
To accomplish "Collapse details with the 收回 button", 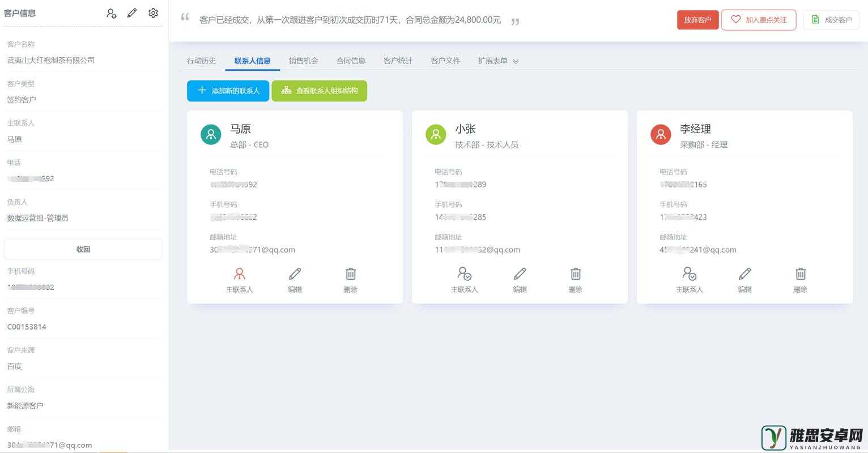I will (83, 249).
